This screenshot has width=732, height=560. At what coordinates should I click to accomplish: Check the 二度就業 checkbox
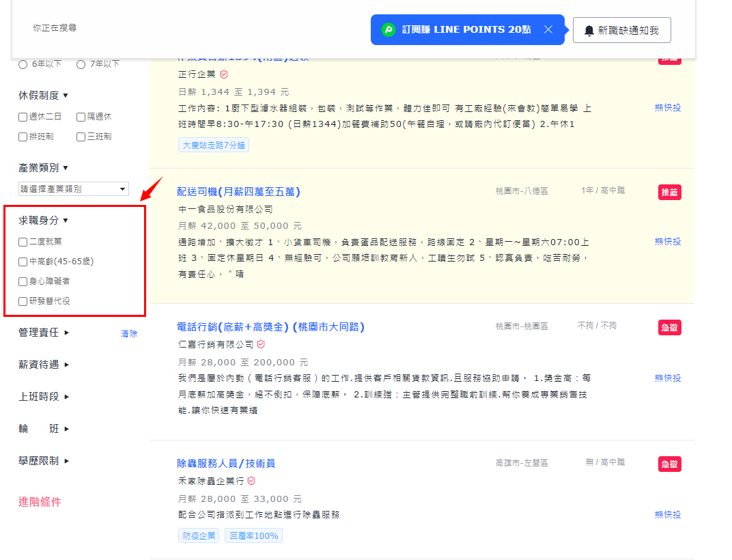pyautogui.click(x=23, y=242)
